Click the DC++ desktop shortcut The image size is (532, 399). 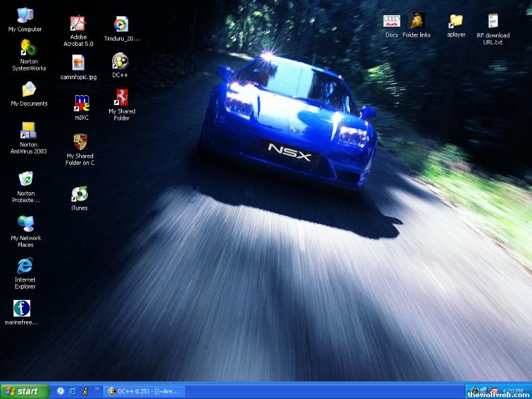point(120,62)
